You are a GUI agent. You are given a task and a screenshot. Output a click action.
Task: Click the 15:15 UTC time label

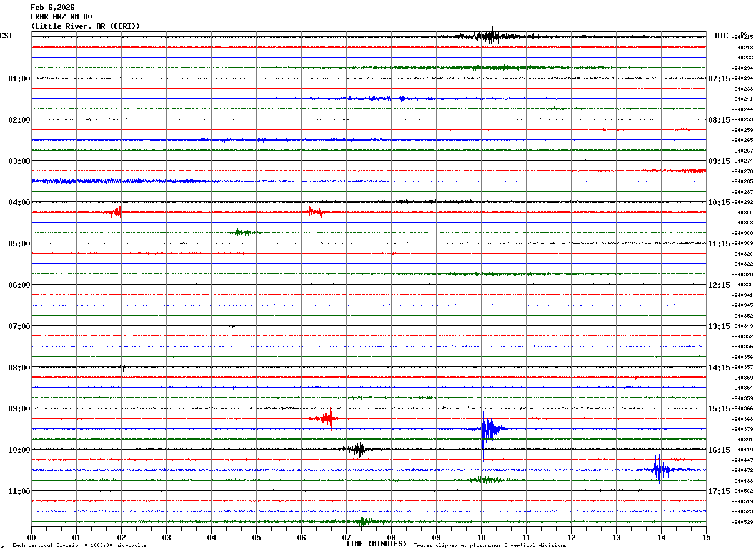(719, 408)
